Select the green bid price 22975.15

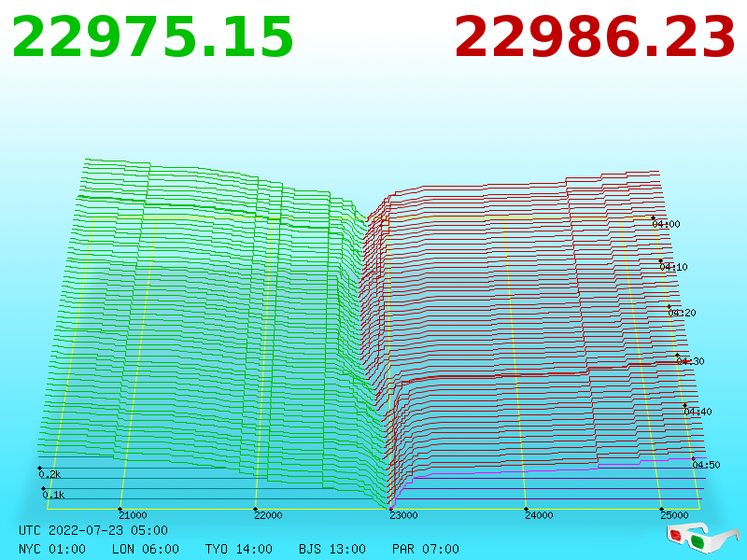click(x=152, y=37)
